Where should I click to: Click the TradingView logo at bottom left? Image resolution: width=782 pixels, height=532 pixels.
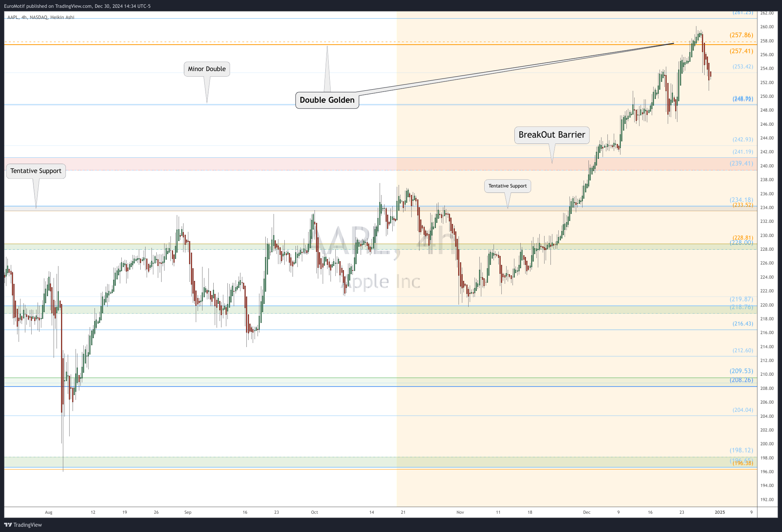click(x=23, y=525)
